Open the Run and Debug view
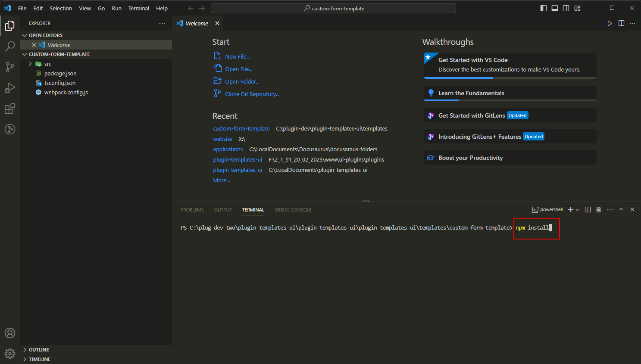Screen dimensions: 641x364 coord(10,88)
